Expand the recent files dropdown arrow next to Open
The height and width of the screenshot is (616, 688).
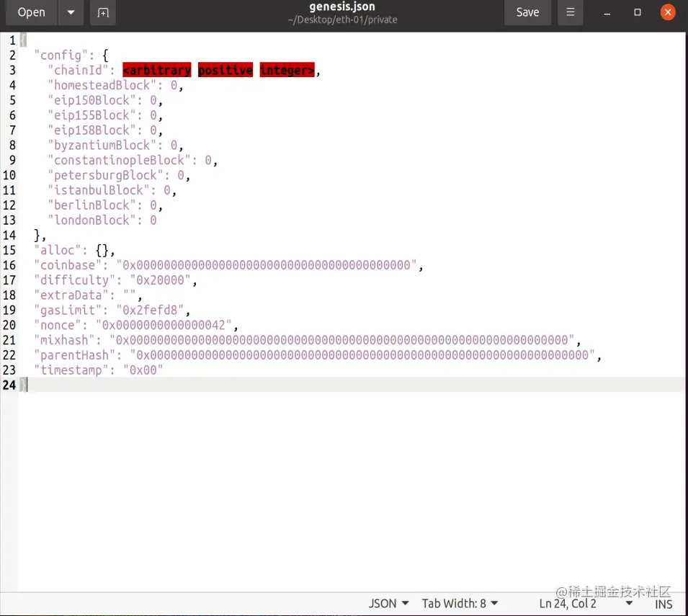point(71,12)
